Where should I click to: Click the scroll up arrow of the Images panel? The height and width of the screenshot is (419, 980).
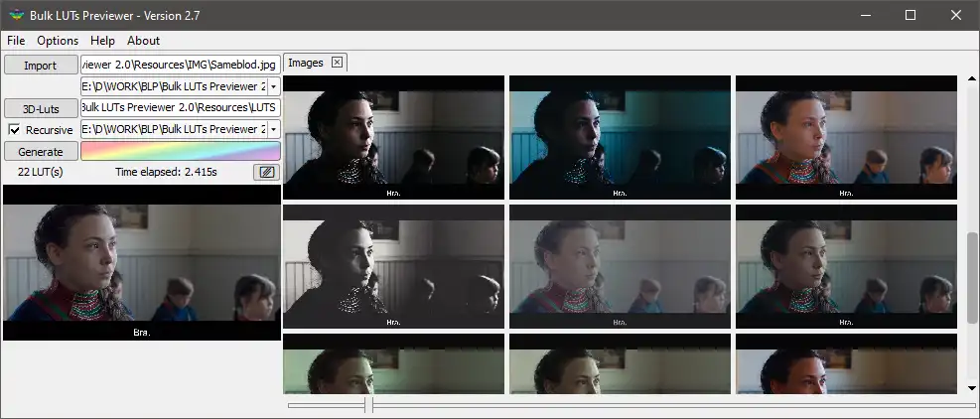coord(972,78)
